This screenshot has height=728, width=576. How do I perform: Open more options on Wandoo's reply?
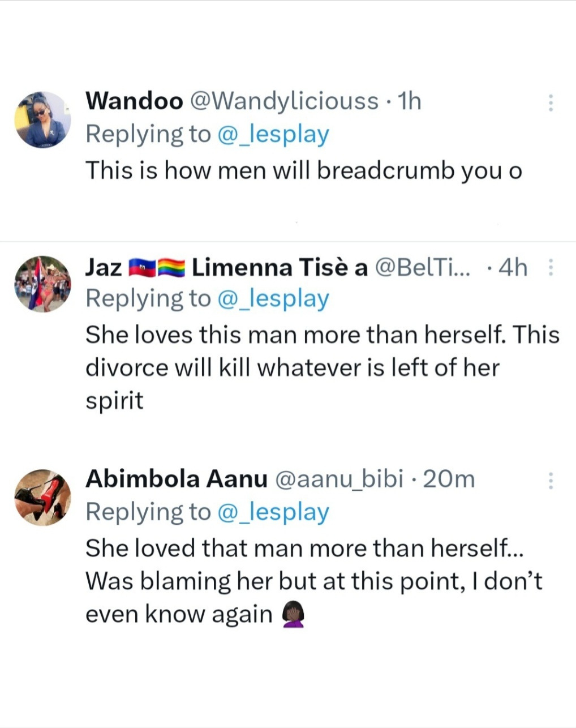pos(551,102)
